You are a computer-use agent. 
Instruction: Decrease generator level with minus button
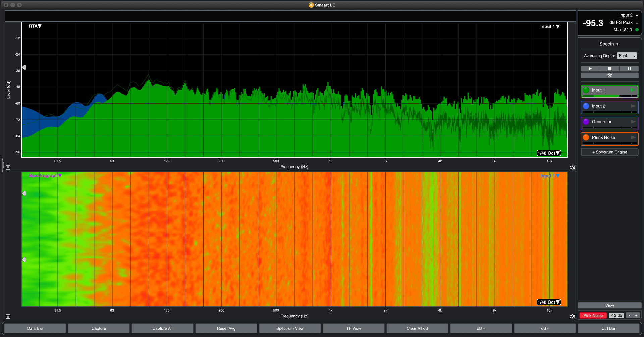click(x=630, y=315)
